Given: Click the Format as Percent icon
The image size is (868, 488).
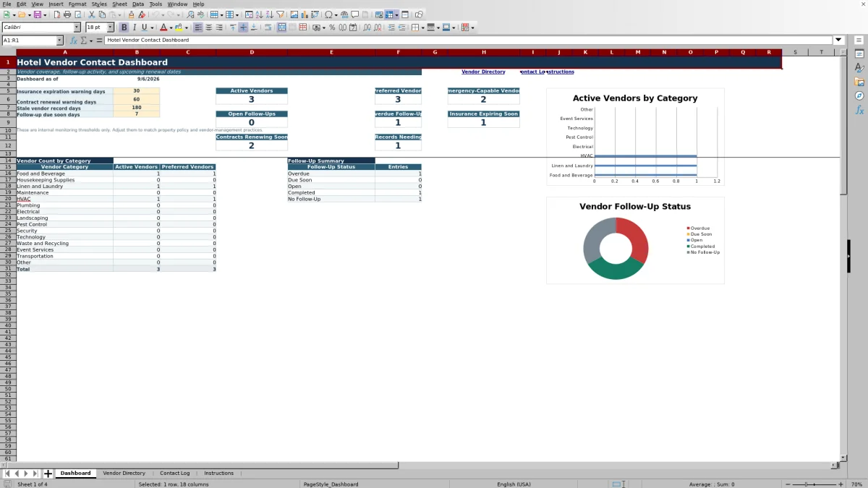Looking at the screenshot, I should click(332, 27).
